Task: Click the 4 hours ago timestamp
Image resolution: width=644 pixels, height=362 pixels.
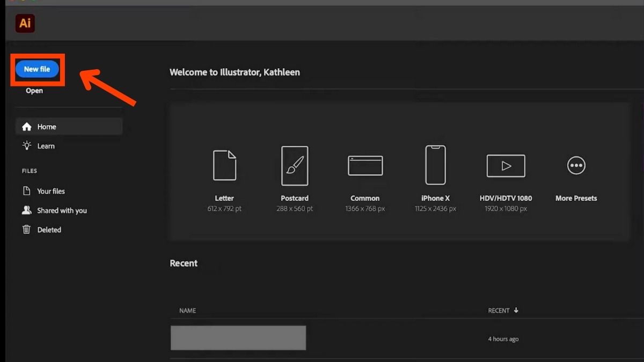Action: point(503,339)
